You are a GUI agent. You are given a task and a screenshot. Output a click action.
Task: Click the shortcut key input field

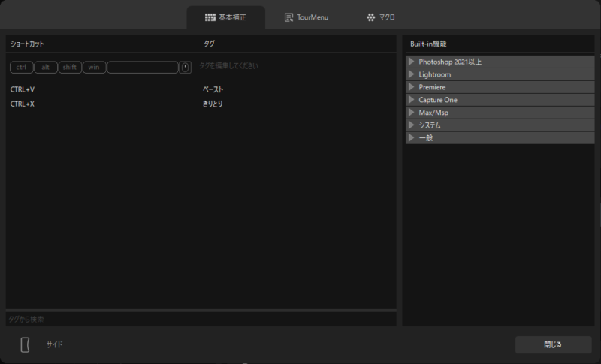click(143, 67)
